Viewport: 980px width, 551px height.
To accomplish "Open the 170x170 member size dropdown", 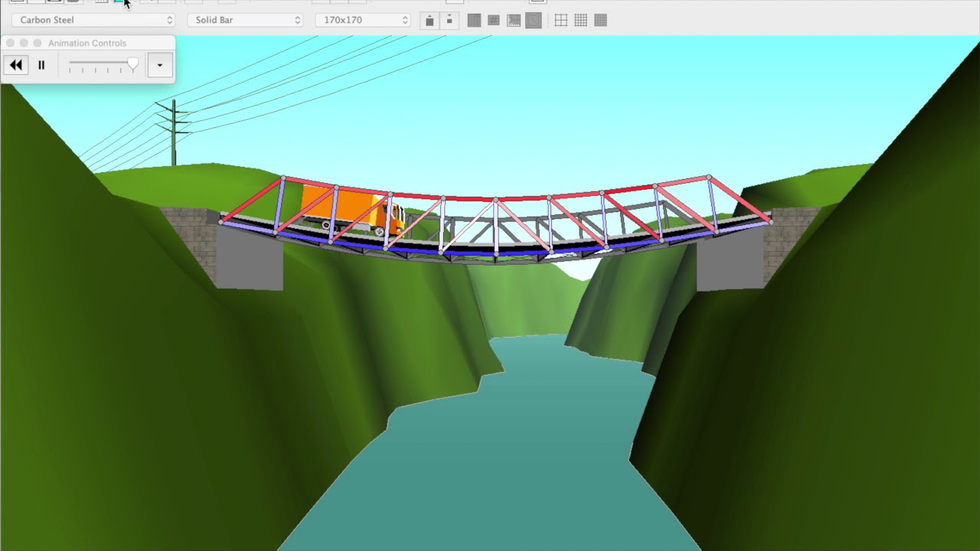I will [x=364, y=20].
